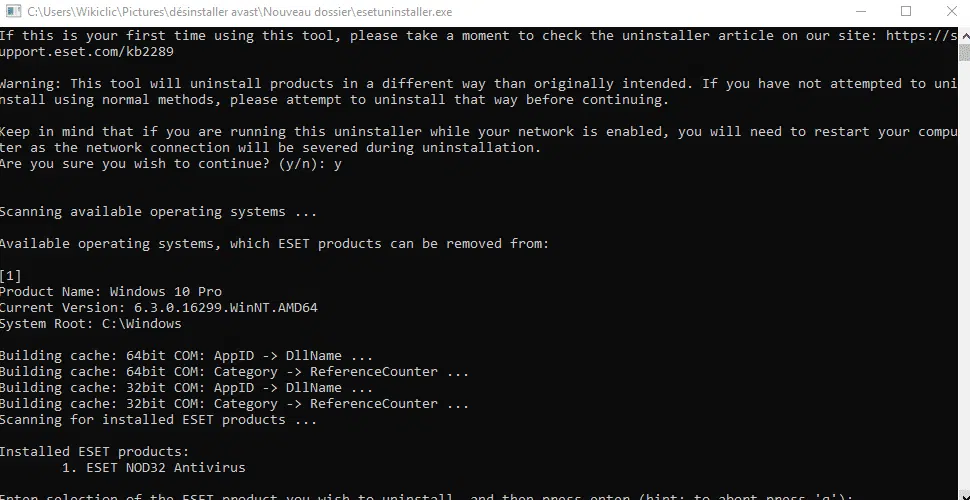970x500 pixels.
Task: Click the 'Scanning available operating systems' line
Action: click(x=158, y=212)
